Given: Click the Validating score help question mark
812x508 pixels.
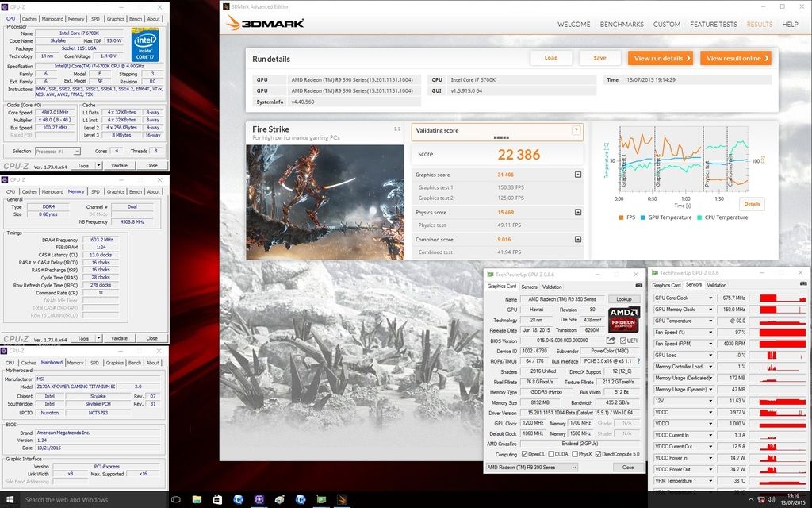Looking at the screenshot, I should 576,131.
